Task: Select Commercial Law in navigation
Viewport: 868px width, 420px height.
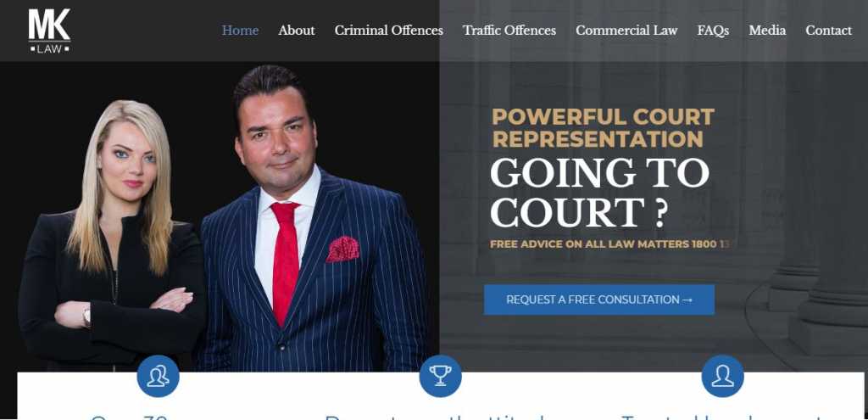Action: 626,31
